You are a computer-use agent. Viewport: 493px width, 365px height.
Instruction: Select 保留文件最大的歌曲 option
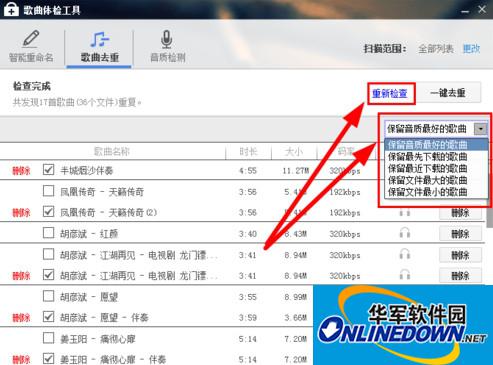click(436, 180)
